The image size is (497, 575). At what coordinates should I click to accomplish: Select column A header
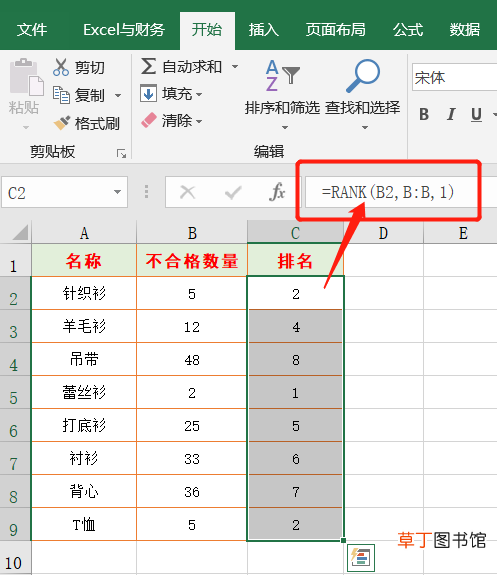pyautogui.click(x=84, y=232)
